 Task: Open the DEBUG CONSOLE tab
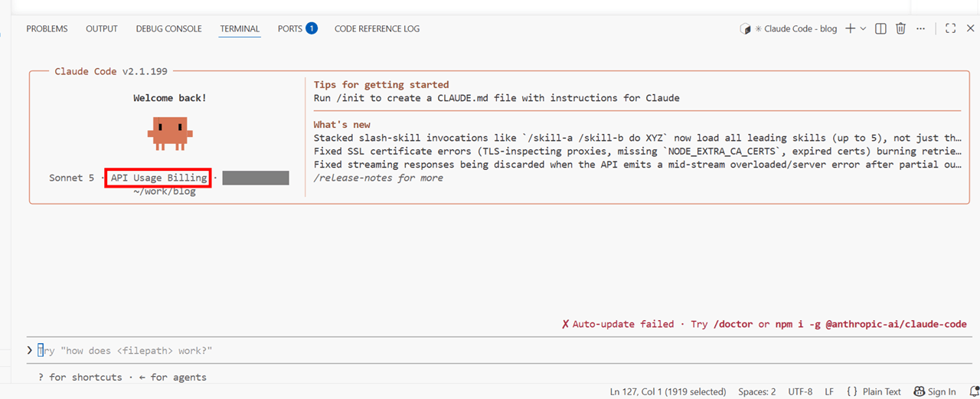168,28
